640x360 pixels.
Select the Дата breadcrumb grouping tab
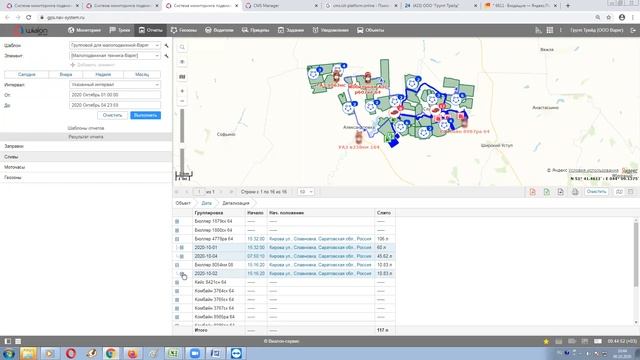point(207,203)
